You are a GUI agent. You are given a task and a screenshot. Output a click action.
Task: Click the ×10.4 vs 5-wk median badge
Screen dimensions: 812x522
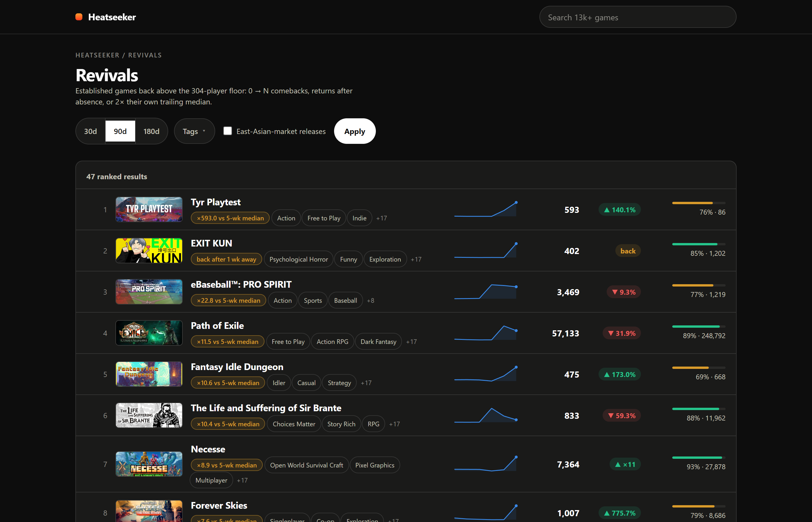pos(228,424)
